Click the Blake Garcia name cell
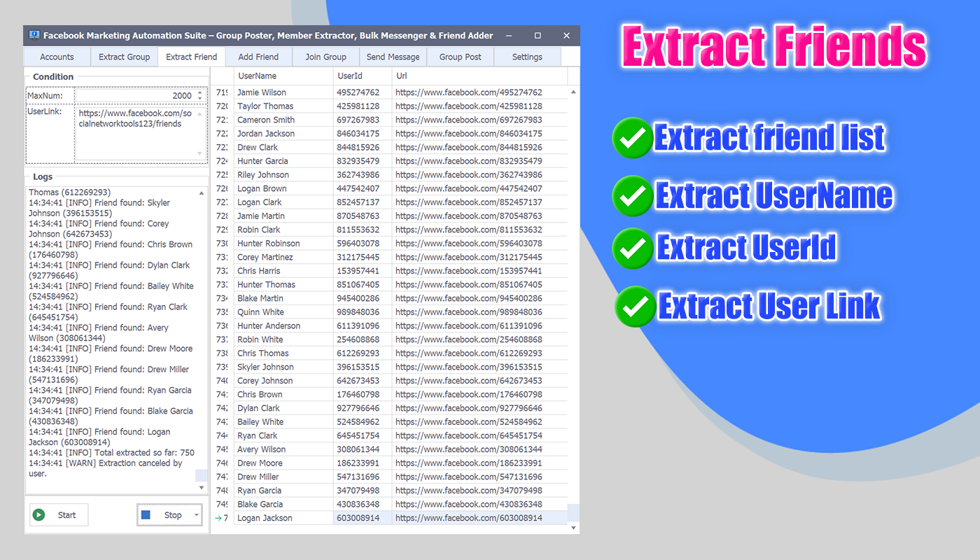Viewport: 980px width, 560px height. (283, 504)
